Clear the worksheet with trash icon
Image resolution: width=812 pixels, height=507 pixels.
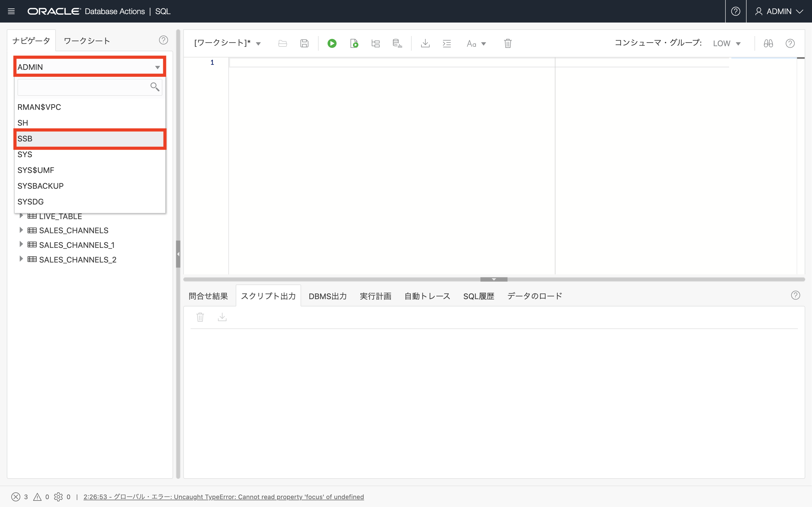click(x=508, y=43)
